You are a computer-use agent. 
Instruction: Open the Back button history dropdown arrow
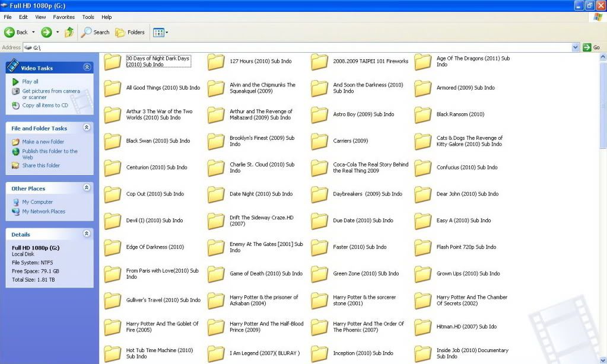pyautogui.click(x=33, y=32)
